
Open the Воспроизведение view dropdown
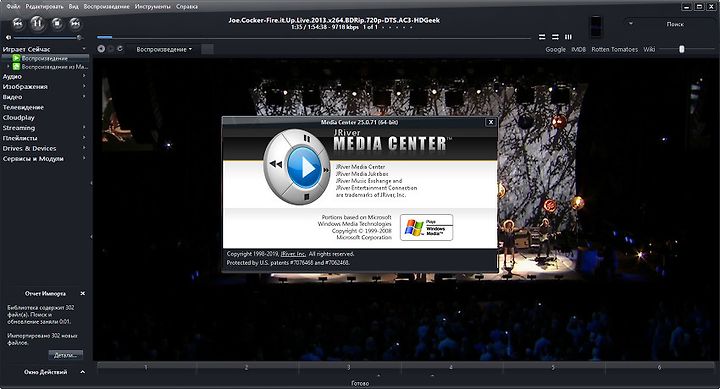pos(164,49)
